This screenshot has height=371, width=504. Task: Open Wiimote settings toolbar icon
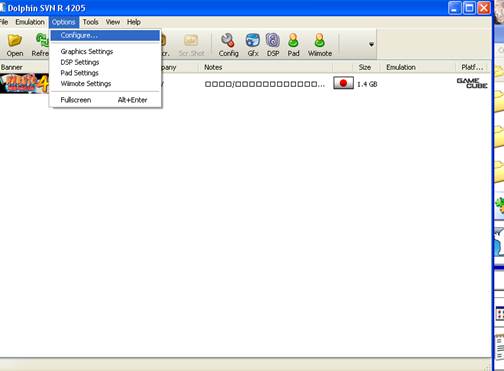pyautogui.click(x=319, y=45)
